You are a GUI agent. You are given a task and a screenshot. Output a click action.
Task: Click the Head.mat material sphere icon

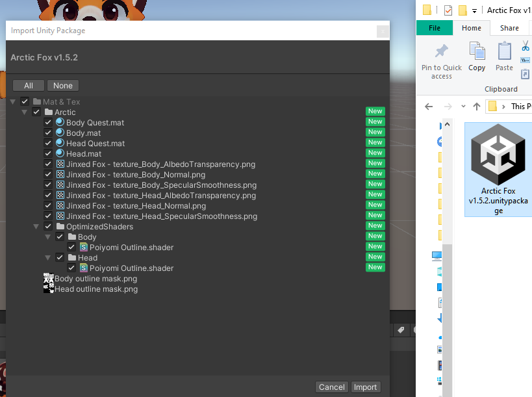(x=60, y=153)
